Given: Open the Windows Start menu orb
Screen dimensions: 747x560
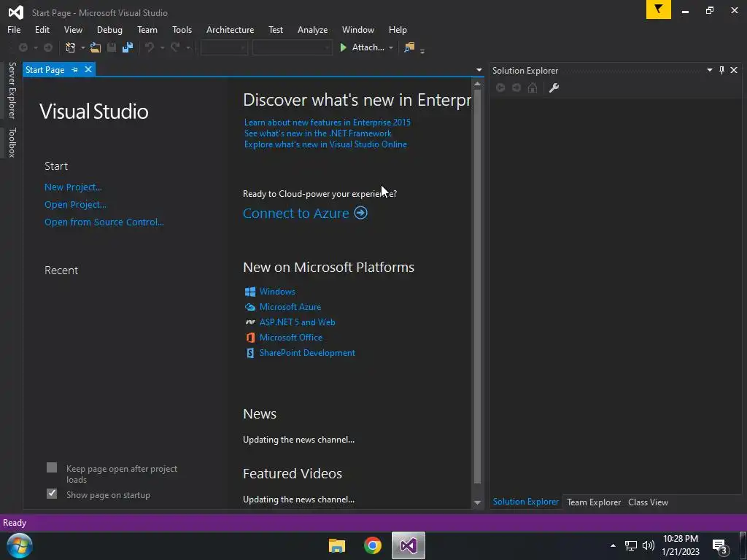Looking at the screenshot, I should (20, 545).
